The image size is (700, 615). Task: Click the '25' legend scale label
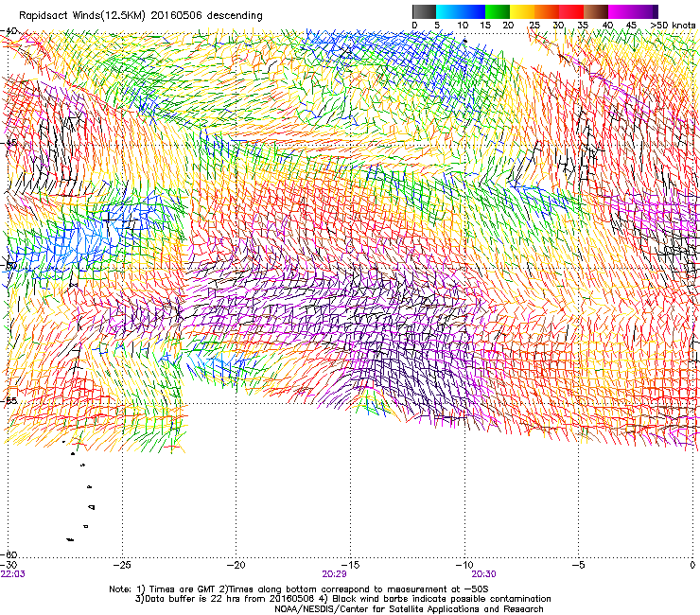pos(534,26)
